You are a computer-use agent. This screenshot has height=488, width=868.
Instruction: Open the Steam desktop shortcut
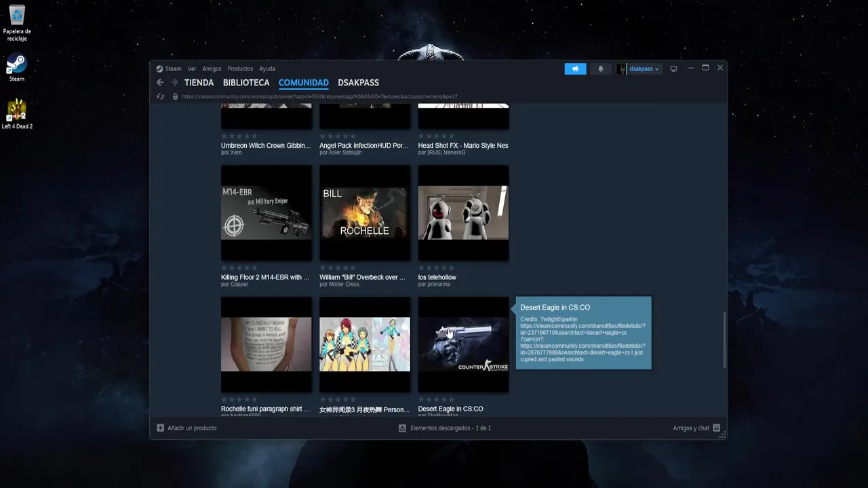[x=16, y=68]
